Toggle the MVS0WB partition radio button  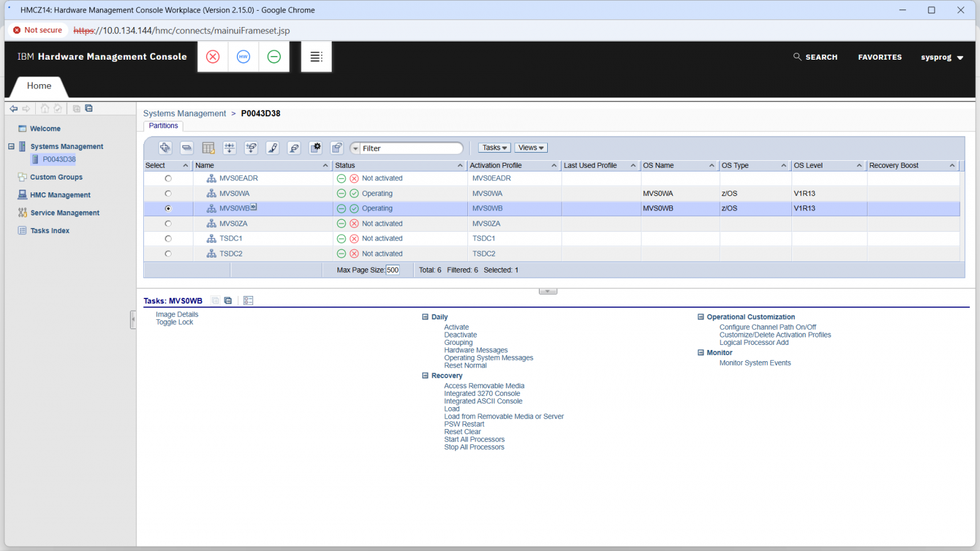click(x=168, y=209)
